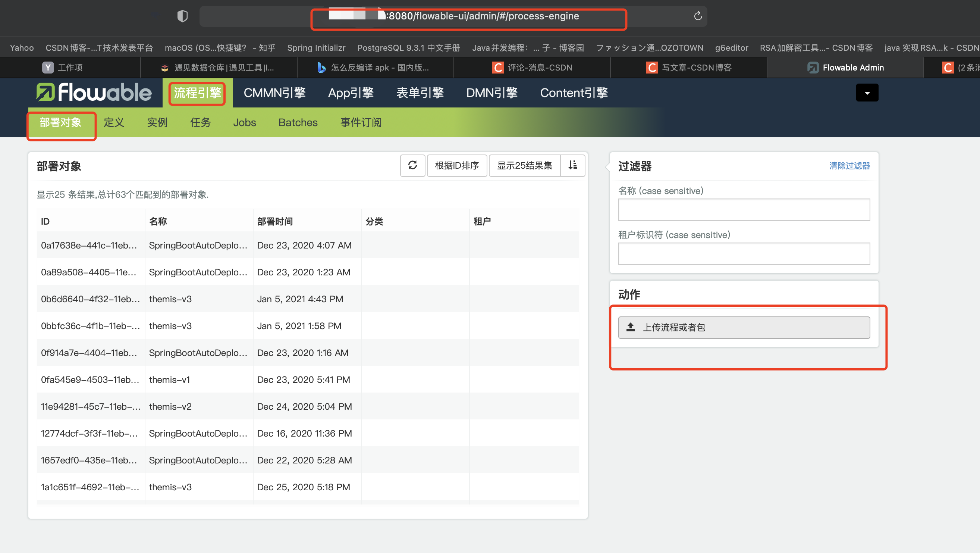Open the black user dropdown menu
The image size is (980, 553).
coord(867,93)
